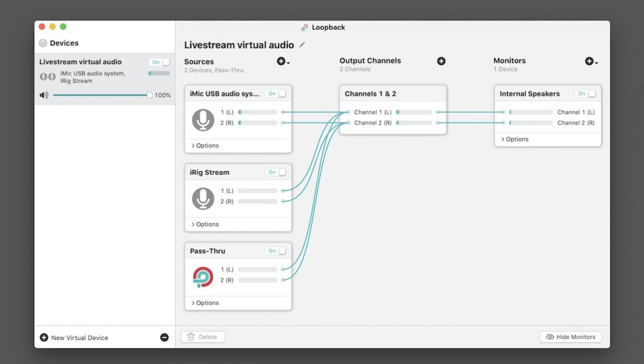Select the Internal Speakers monitor block title

530,94
